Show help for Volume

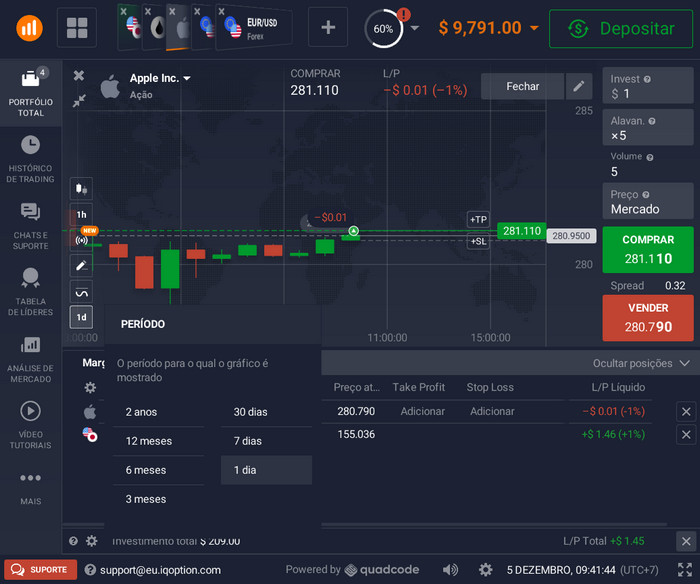pyautogui.click(x=650, y=157)
